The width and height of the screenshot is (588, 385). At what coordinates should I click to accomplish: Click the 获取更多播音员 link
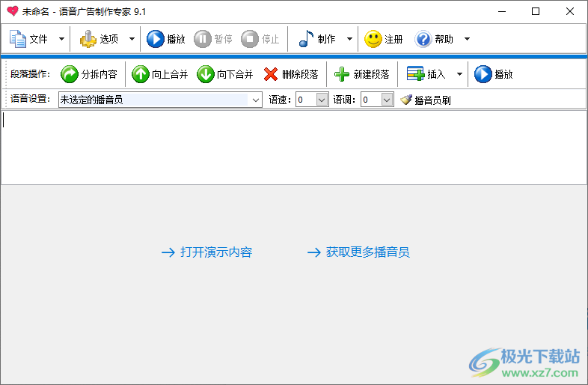pyautogui.click(x=358, y=252)
